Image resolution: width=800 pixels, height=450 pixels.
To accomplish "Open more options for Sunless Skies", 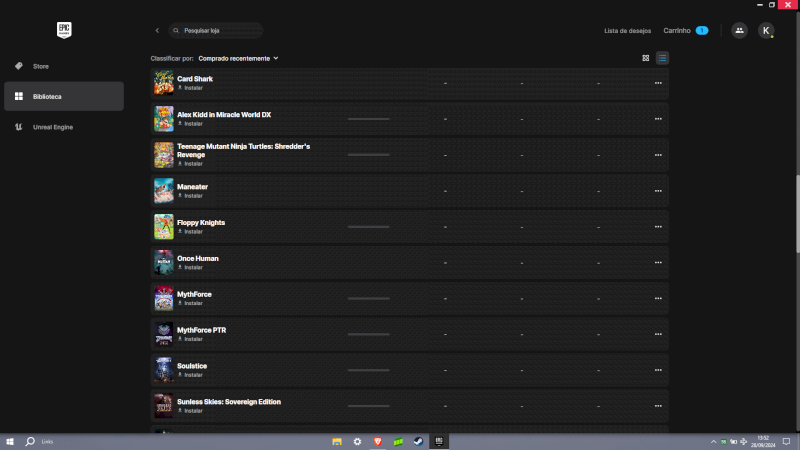I will tap(658, 406).
